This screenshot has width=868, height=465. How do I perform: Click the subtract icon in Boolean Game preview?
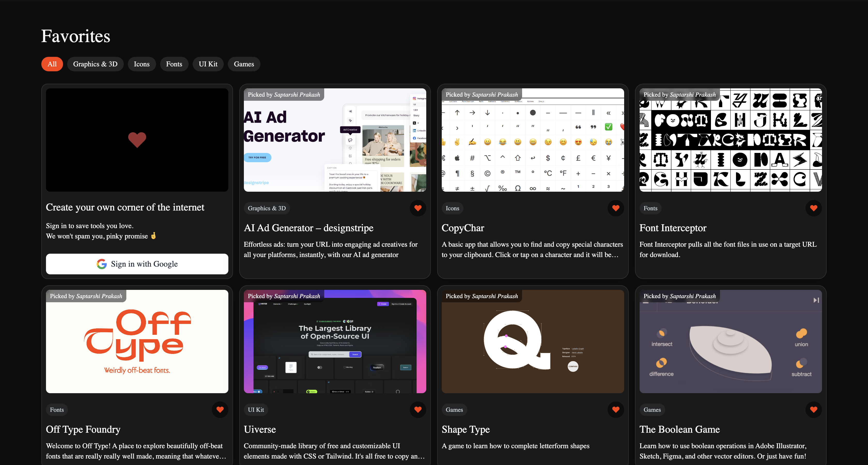(801, 363)
